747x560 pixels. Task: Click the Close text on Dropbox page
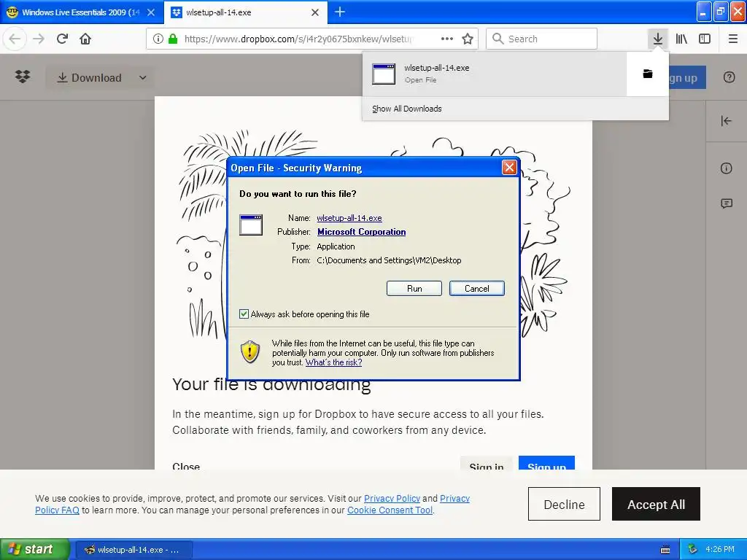[186, 466]
